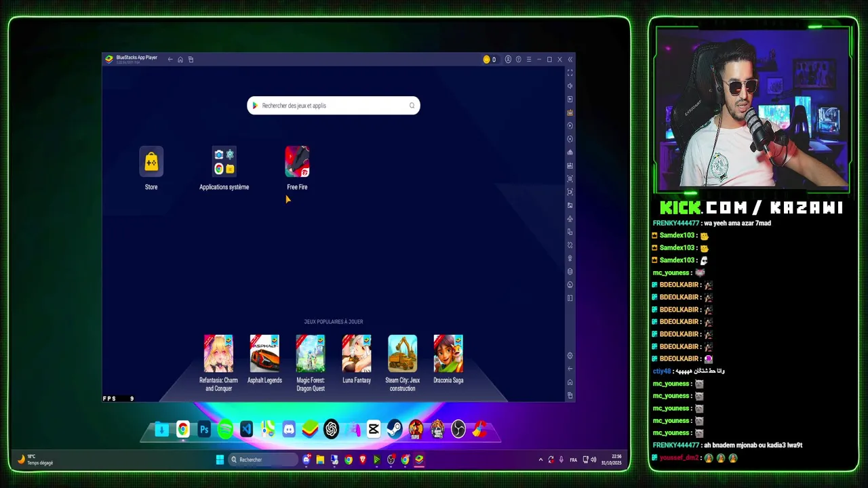Open Steam from the desktop dock
The width and height of the screenshot is (868, 488).
395,429
